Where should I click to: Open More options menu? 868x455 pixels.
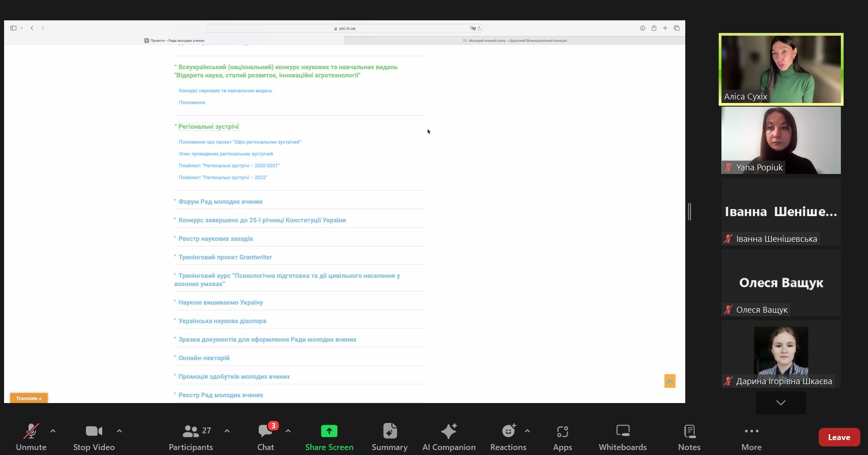[x=751, y=437]
